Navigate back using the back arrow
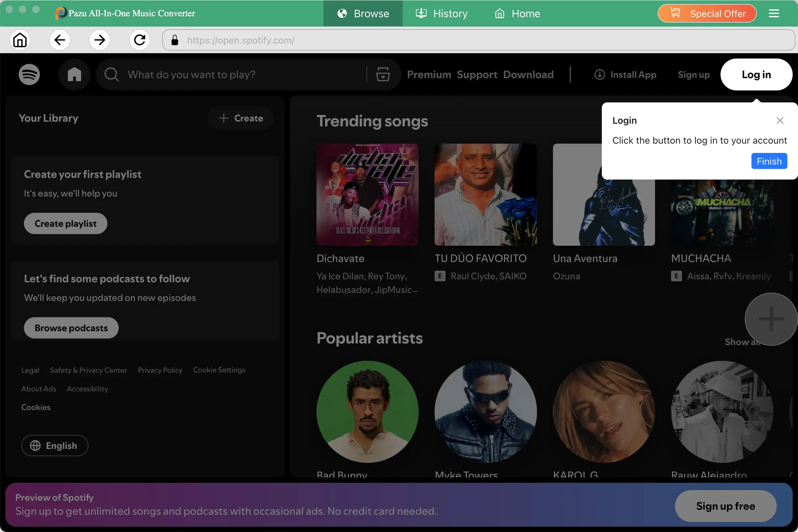The height and width of the screenshot is (532, 798). 60,40
